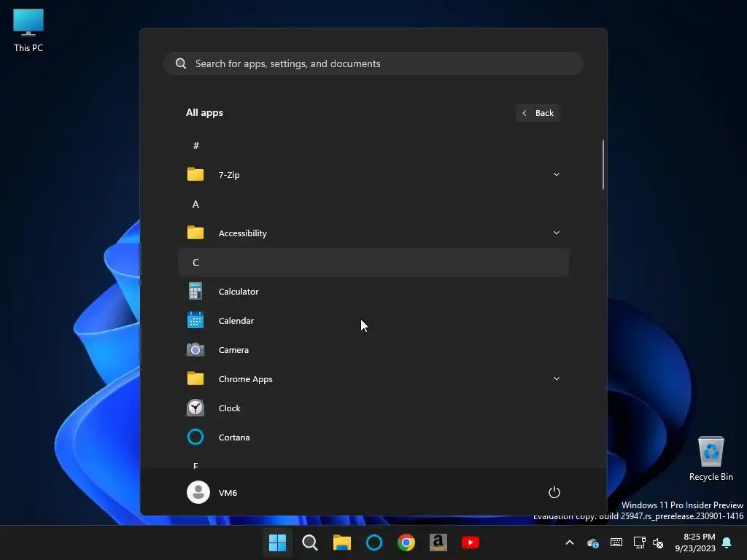Click the VM6 user avatar
This screenshot has height=560, width=747.
[x=198, y=492]
